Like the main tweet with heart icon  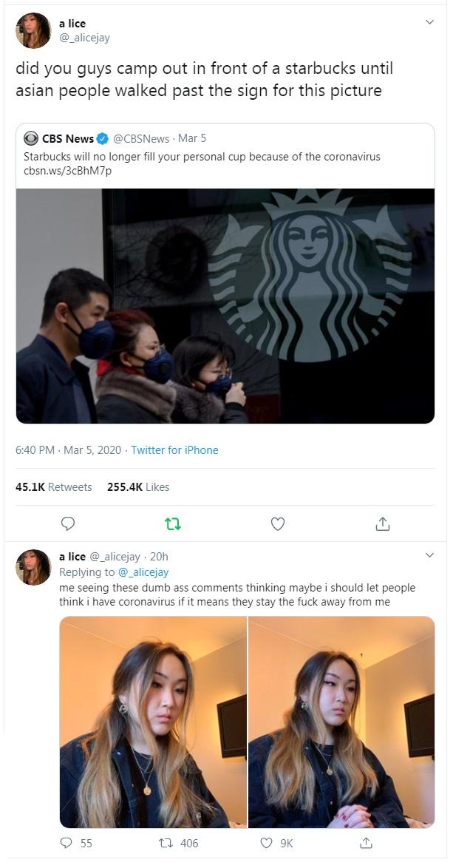278,523
